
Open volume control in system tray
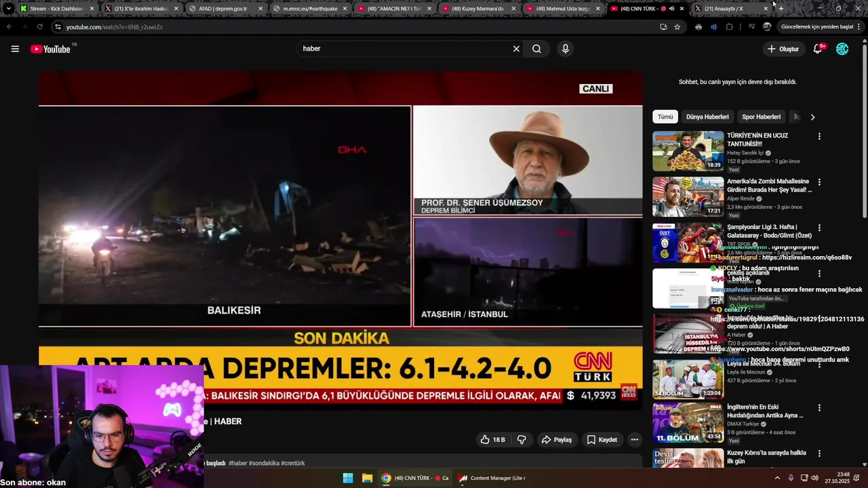point(815,478)
